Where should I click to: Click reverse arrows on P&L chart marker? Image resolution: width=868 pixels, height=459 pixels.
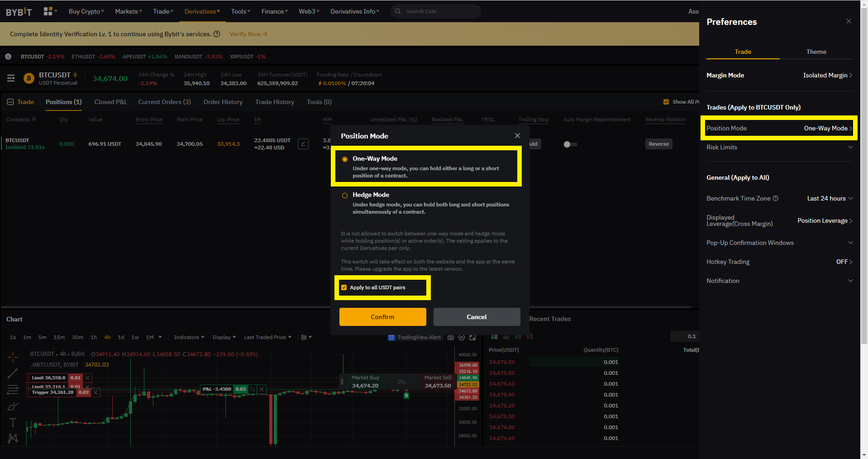(253, 389)
